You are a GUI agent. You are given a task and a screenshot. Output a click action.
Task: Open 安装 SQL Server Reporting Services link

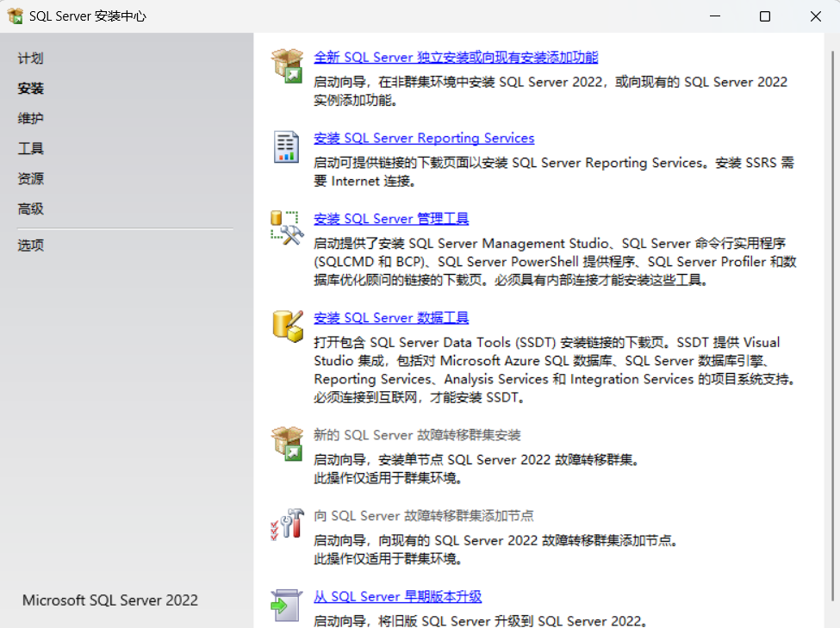(x=424, y=138)
